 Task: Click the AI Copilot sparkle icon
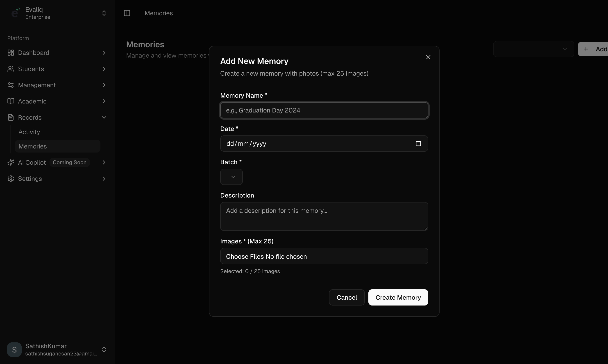coord(11,162)
